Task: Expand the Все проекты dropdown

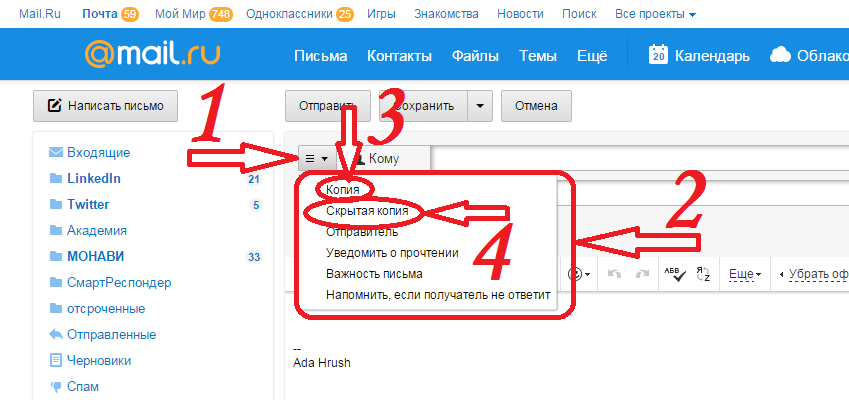Action: click(656, 14)
